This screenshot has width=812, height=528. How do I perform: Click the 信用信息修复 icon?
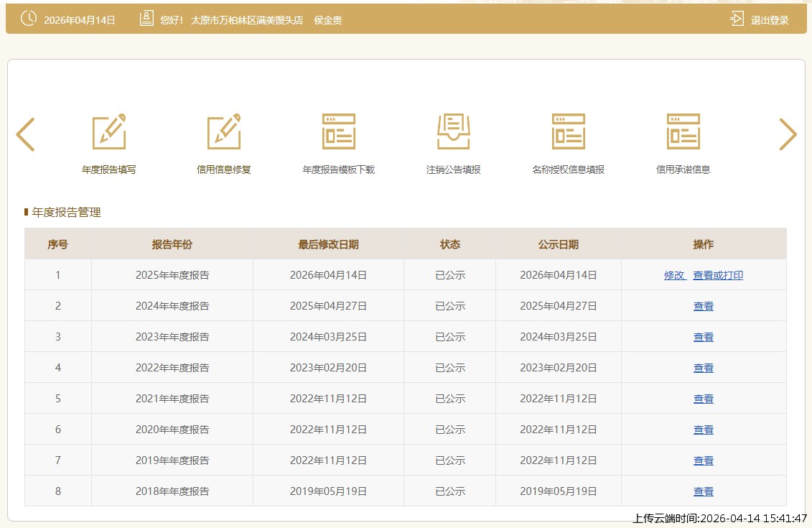click(x=224, y=132)
